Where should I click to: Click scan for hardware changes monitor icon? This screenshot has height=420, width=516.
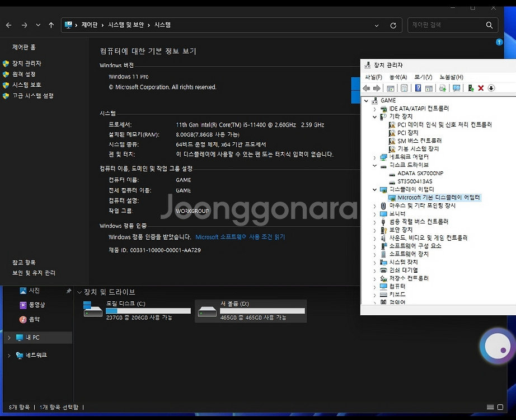457,88
